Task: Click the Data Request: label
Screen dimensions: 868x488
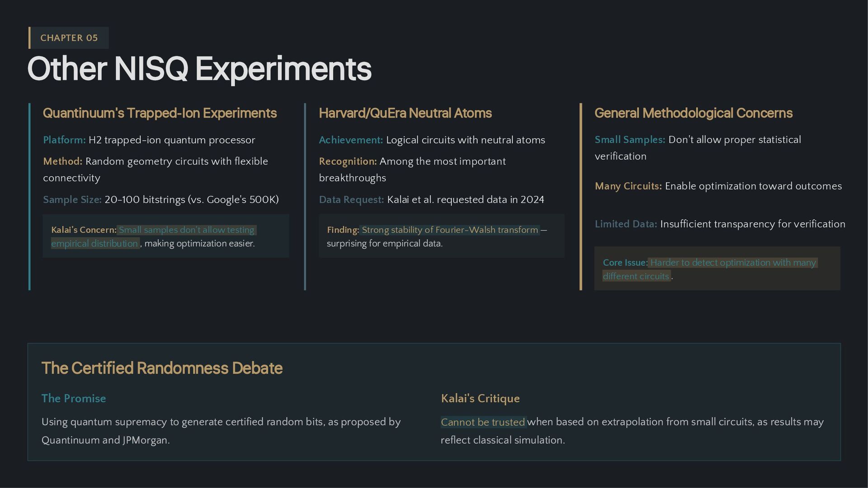Action: (x=351, y=200)
